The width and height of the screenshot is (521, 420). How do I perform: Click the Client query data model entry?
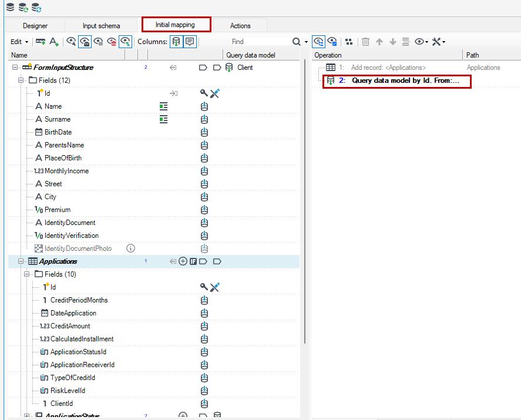click(245, 68)
